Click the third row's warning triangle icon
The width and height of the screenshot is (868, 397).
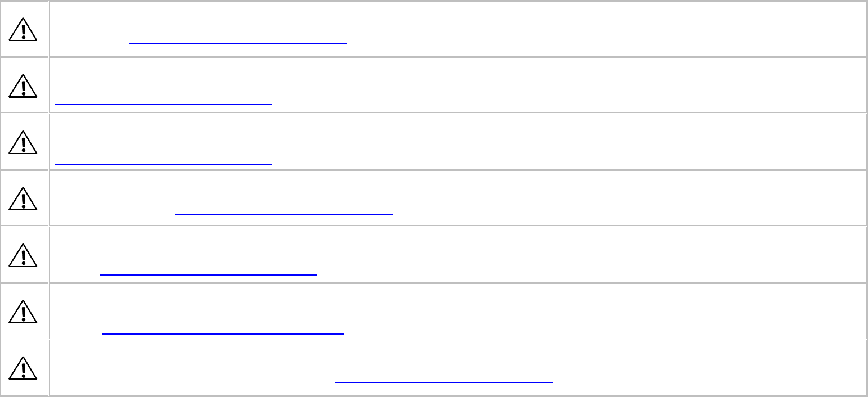[x=23, y=142]
